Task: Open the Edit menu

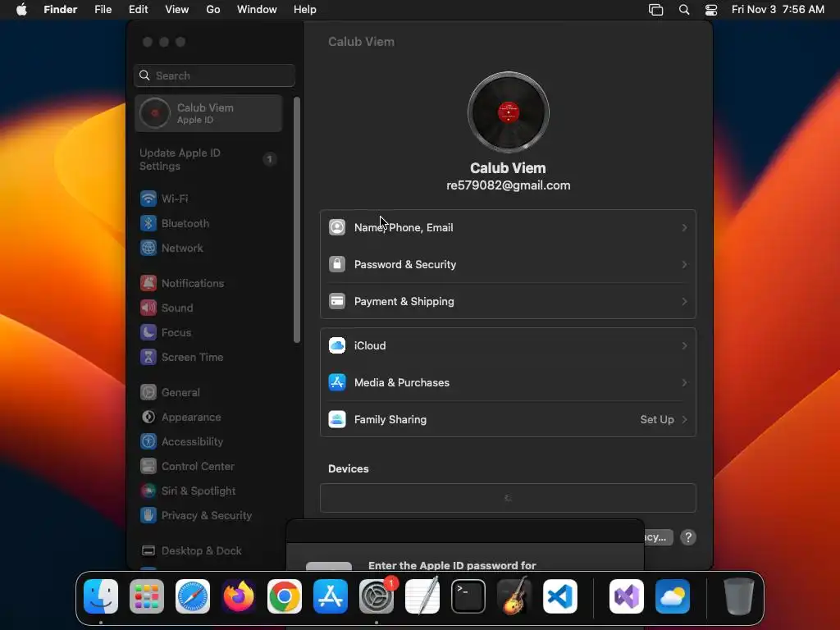Action: point(138,10)
